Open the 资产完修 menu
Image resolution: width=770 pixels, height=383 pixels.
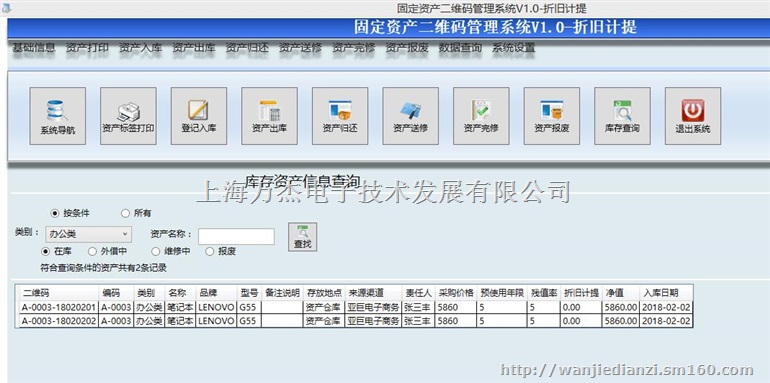click(x=354, y=48)
